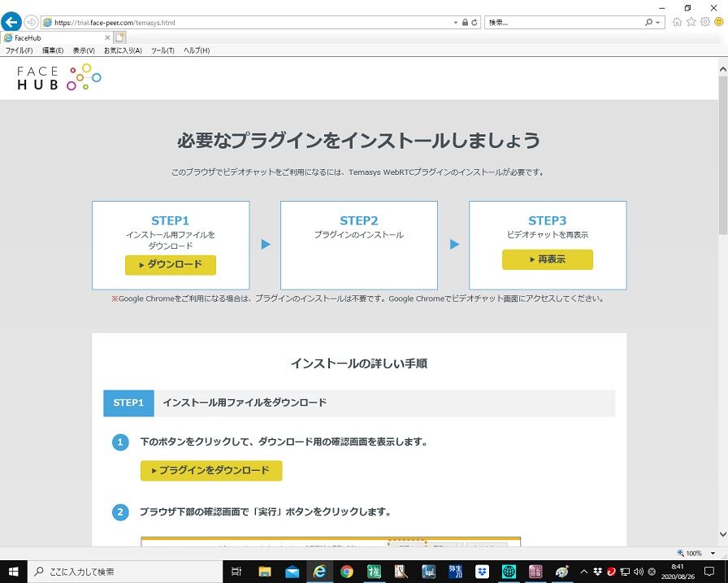Open the volume speaker tray icon

pyautogui.click(x=639, y=572)
